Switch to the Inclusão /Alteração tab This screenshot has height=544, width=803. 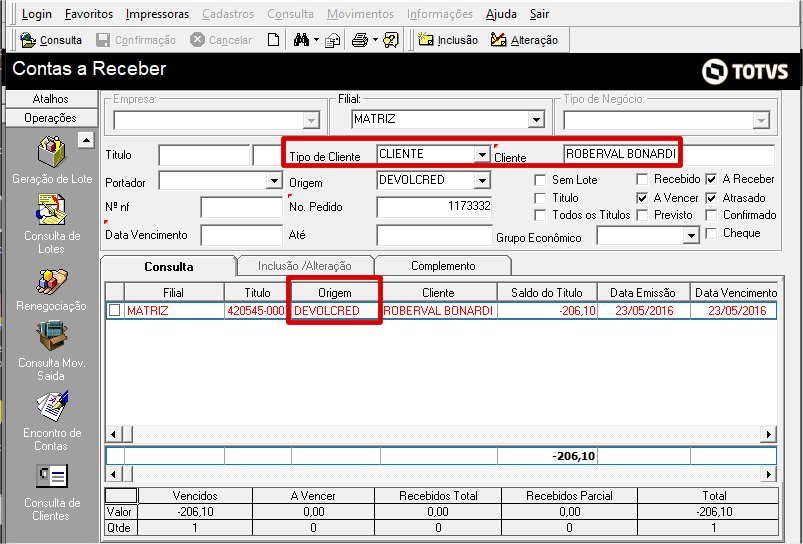(305, 266)
